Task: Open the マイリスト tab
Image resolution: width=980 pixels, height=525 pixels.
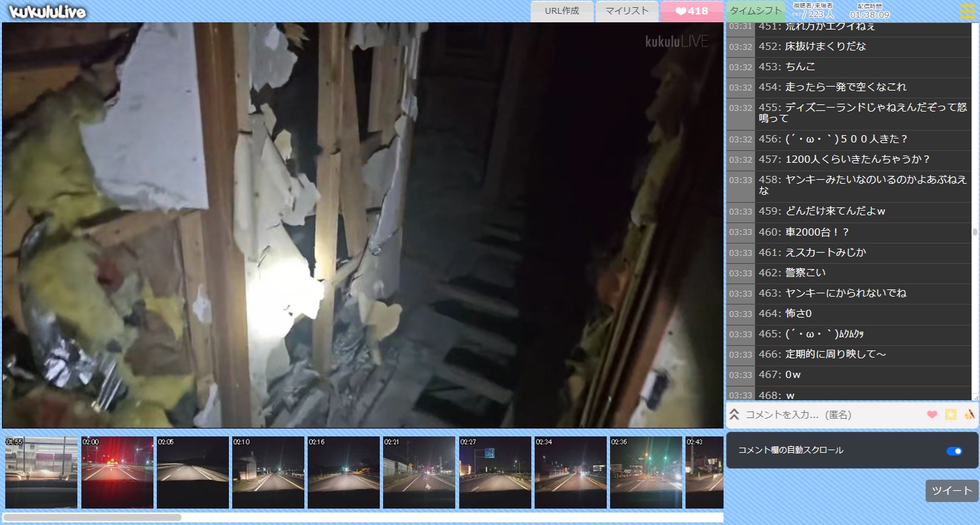Action: [626, 11]
